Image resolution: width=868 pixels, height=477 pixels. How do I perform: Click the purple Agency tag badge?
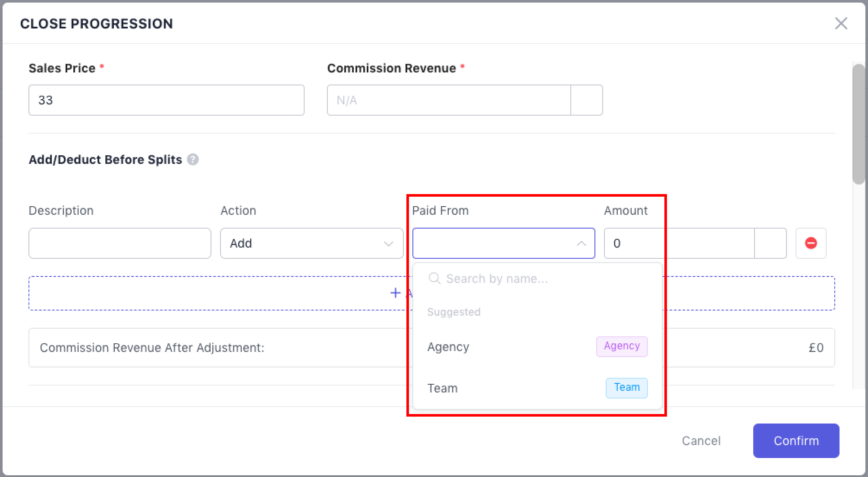[x=622, y=346]
